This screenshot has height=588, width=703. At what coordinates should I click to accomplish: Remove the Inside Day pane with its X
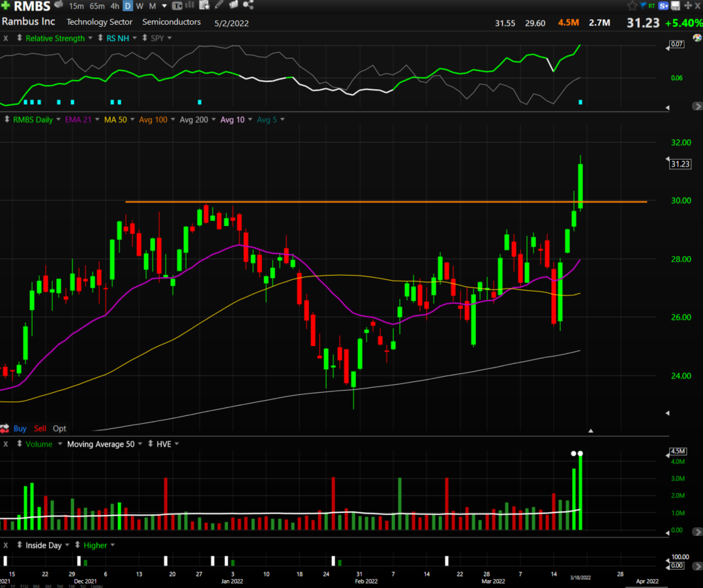5,546
